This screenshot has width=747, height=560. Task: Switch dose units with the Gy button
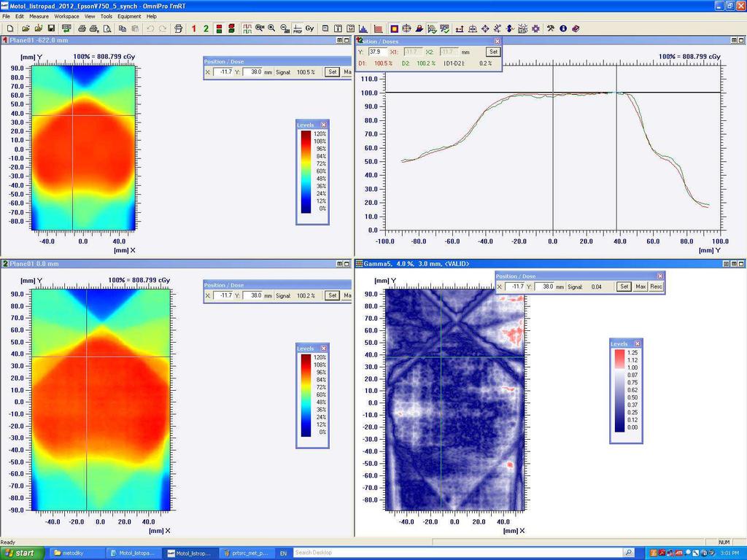point(309,28)
